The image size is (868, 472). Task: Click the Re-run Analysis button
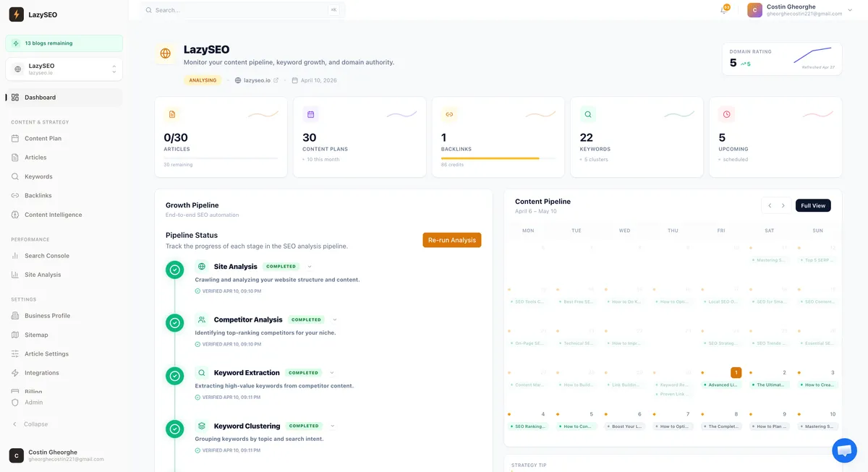pyautogui.click(x=452, y=240)
